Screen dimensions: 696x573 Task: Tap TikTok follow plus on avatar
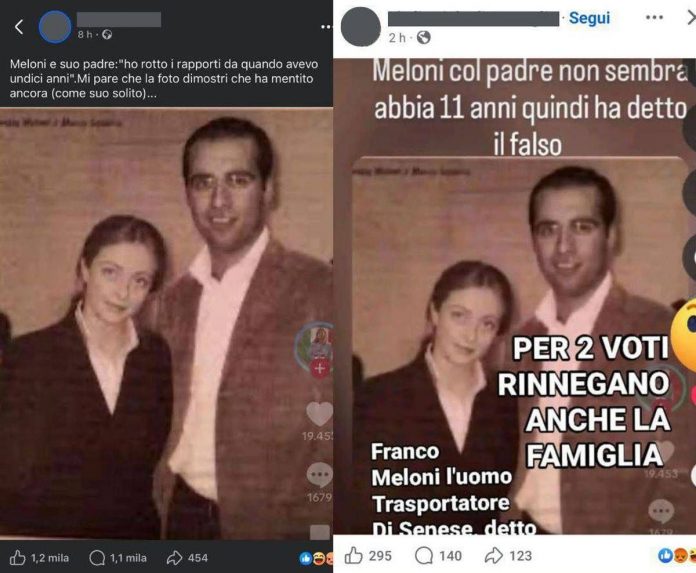click(x=320, y=368)
